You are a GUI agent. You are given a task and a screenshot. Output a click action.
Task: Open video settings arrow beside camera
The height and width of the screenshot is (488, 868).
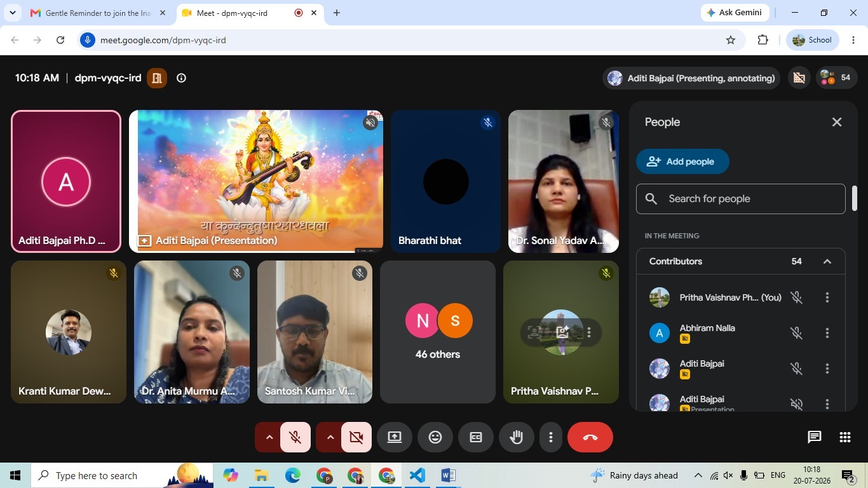330,437
